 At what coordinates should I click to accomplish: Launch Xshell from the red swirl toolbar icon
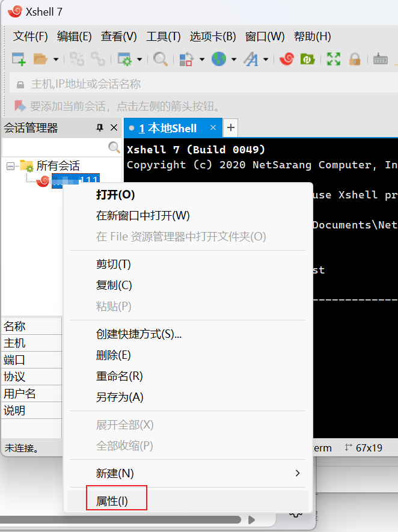click(287, 59)
